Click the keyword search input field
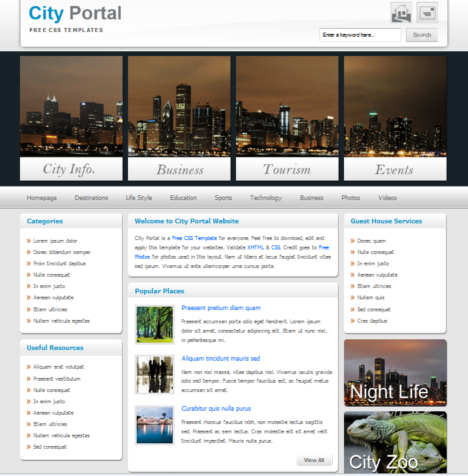The width and height of the screenshot is (468, 476). 360,35
